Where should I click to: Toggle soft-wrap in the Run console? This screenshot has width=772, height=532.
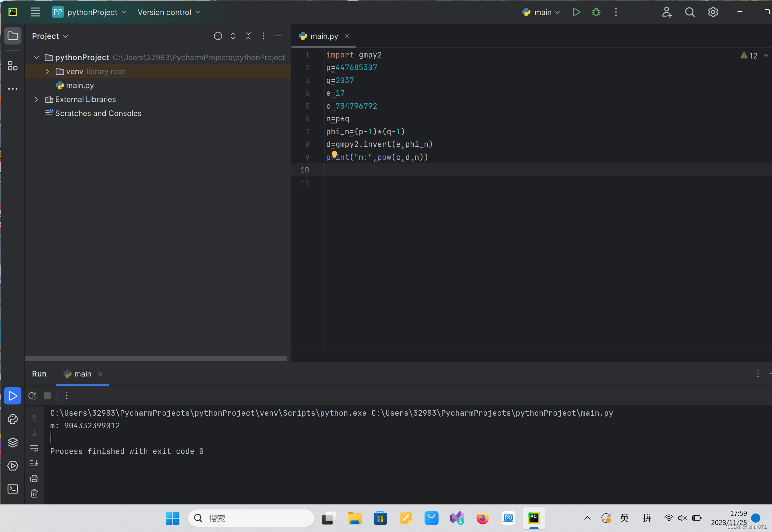click(x=34, y=448)
